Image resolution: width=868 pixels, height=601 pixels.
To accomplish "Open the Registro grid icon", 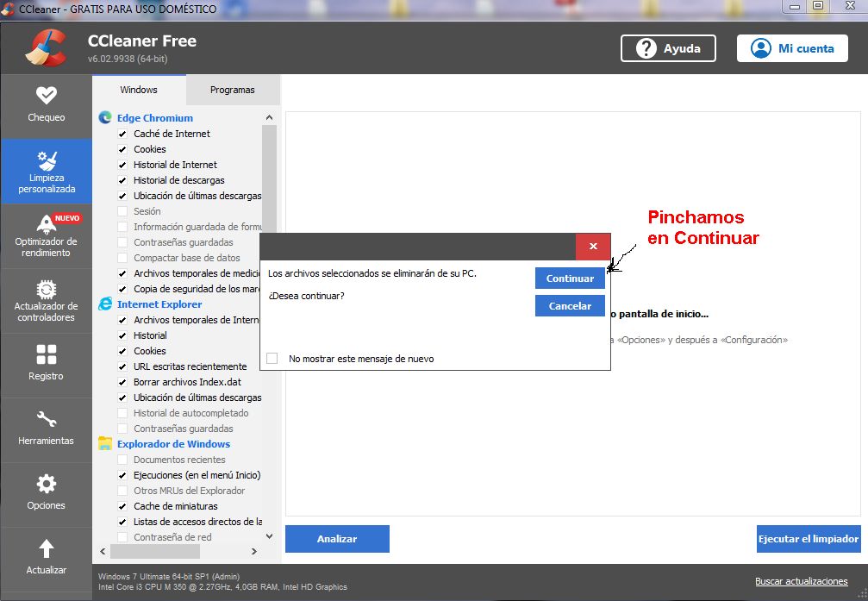I will [x=47, y=354].
